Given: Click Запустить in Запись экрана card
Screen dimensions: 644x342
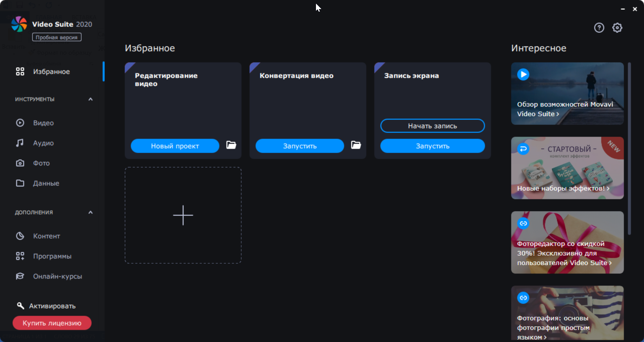Looking at the screenshot, I should tap(433, 146).
